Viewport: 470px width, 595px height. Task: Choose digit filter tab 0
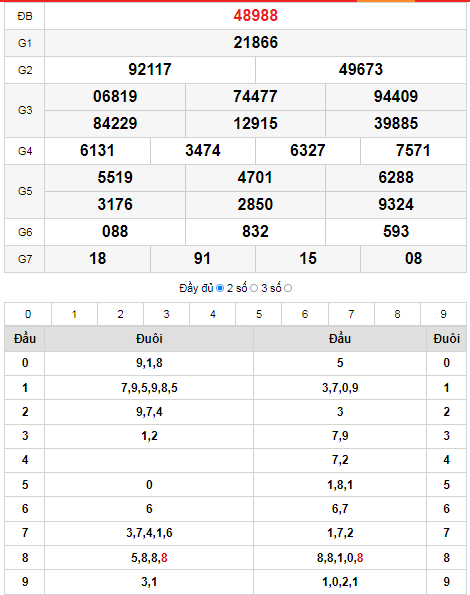[28, 314]
